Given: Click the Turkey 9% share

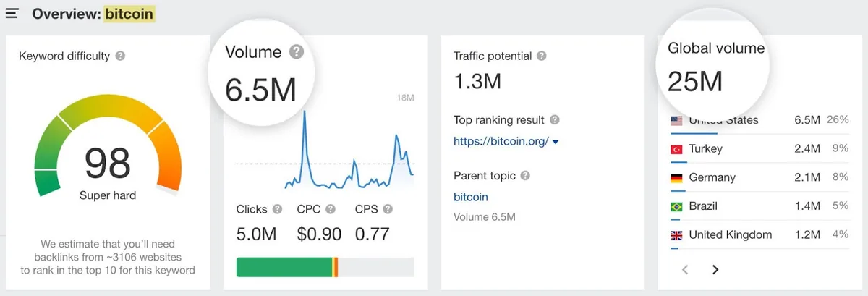Looking at the screenshot, I should pos(841,149).
